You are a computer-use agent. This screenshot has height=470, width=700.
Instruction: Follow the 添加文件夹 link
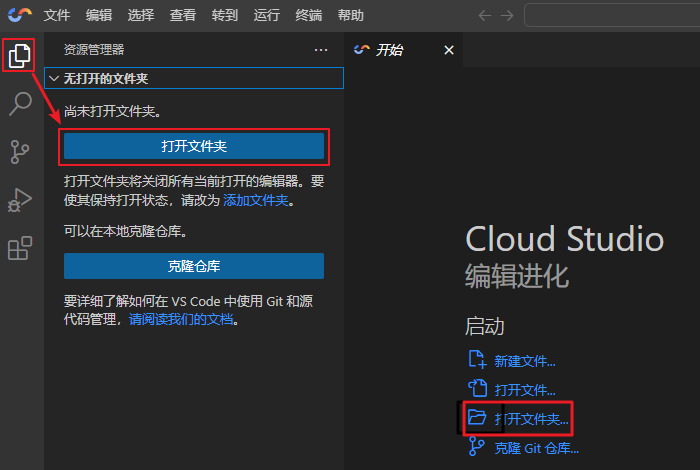click(x=256, y=200)
